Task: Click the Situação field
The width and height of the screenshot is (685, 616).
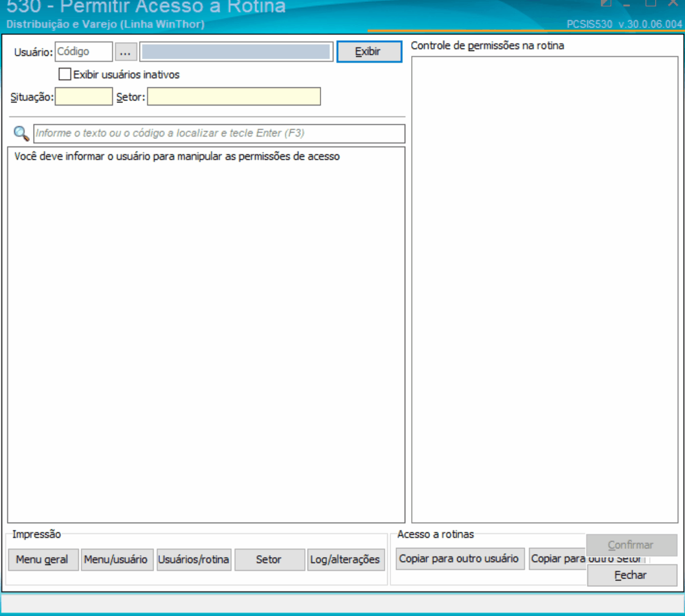Action: pyautogui.click(x=84, y=97)
